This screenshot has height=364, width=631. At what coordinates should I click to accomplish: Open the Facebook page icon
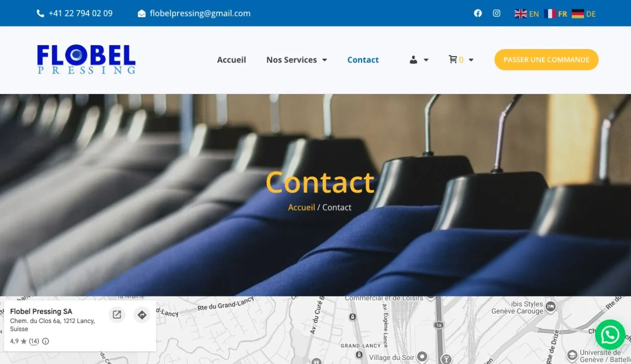pyautogui.click(x=478, y=13)
